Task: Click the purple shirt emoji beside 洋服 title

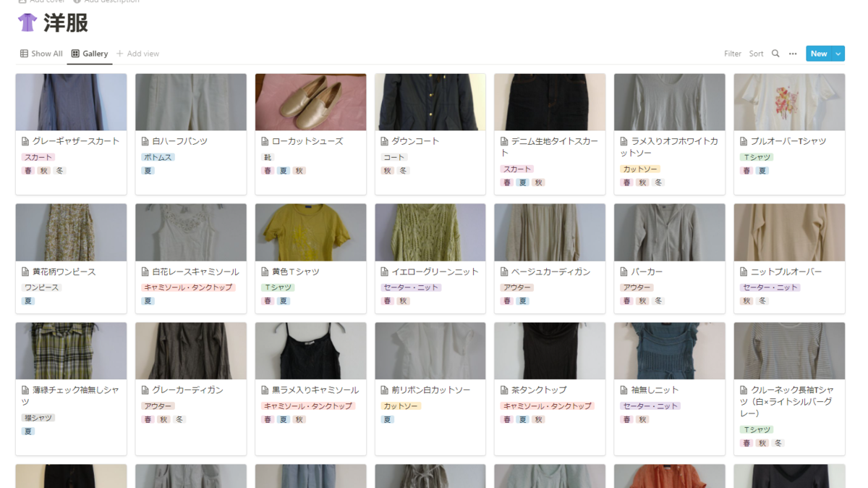Action: (x=26, y=22)
